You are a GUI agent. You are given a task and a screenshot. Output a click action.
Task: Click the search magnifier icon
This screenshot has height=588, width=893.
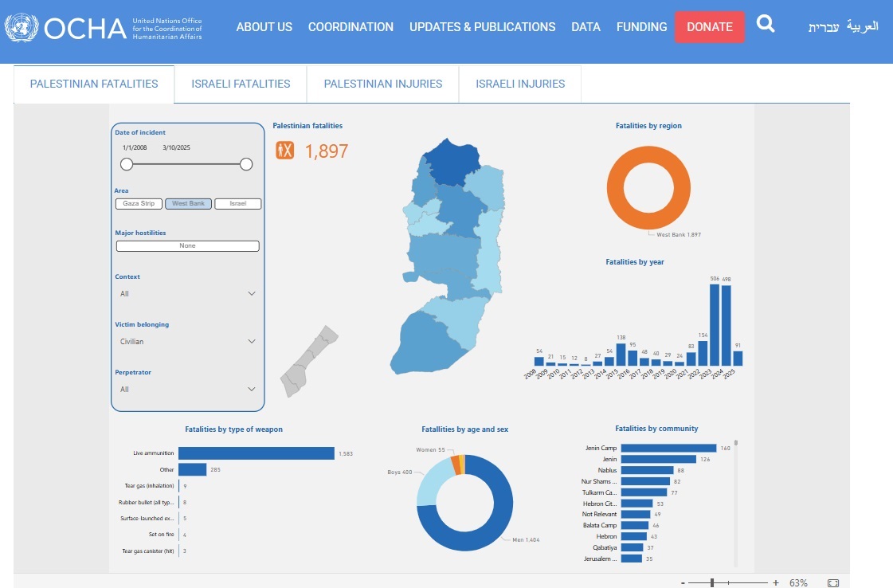click(x=765, y=25)
